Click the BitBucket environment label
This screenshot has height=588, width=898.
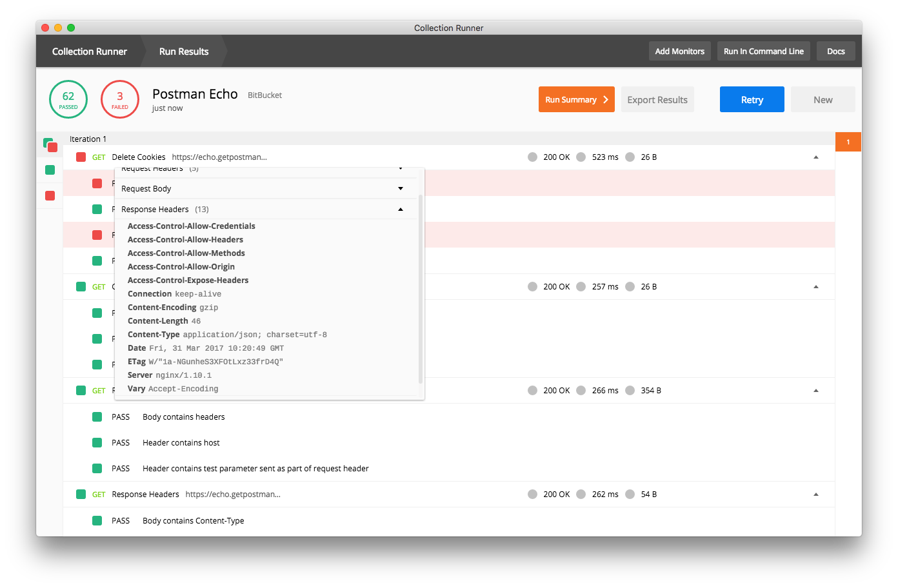264,95
